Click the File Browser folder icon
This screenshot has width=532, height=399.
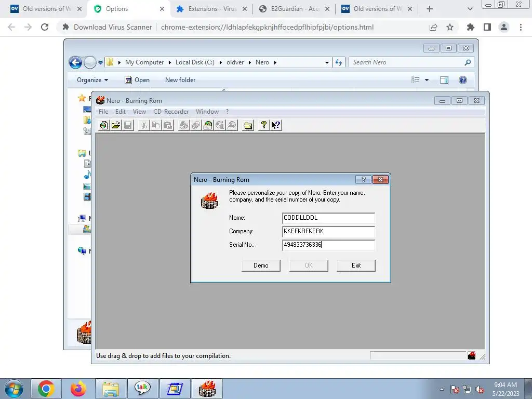pos(248,125)
